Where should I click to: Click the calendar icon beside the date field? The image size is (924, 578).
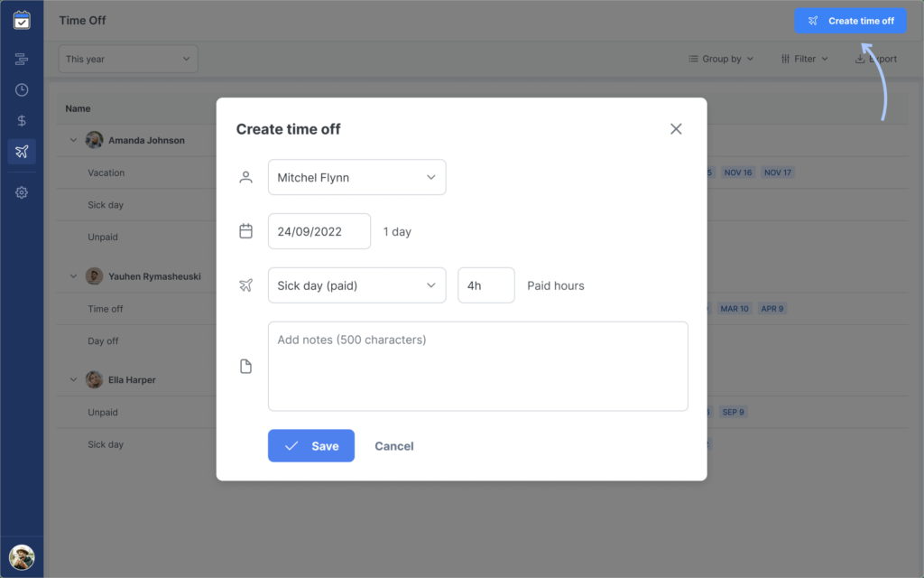tap(245, 231)
